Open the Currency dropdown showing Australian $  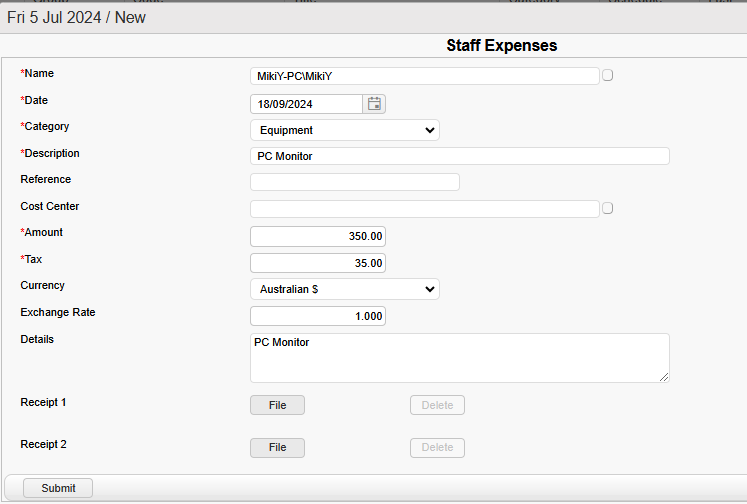coord(344,289)
